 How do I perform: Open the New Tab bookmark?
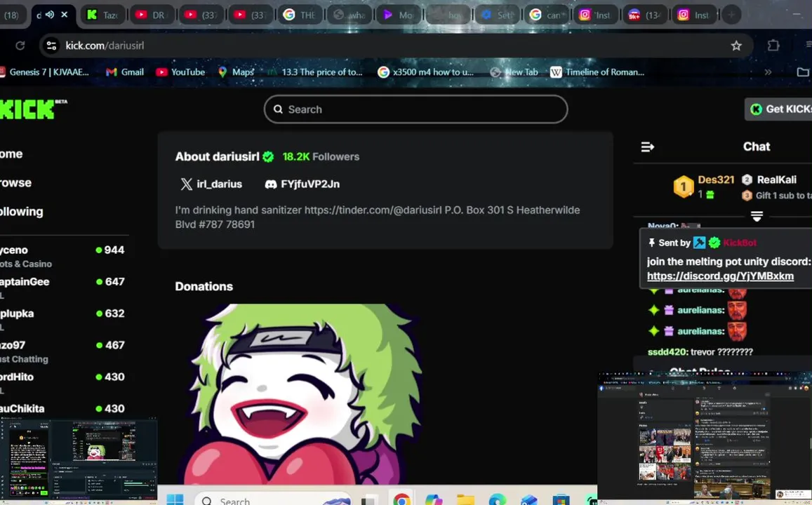tap(514, 72)
